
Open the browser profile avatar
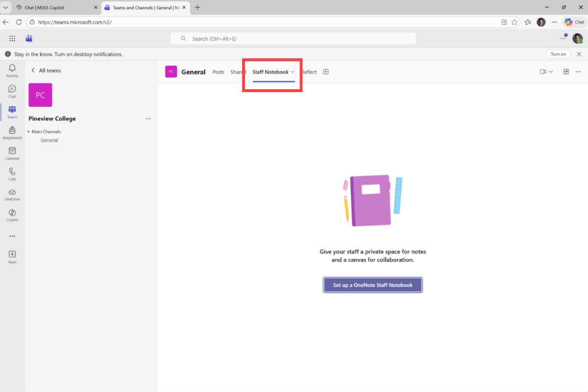click(x=541, y=22)
